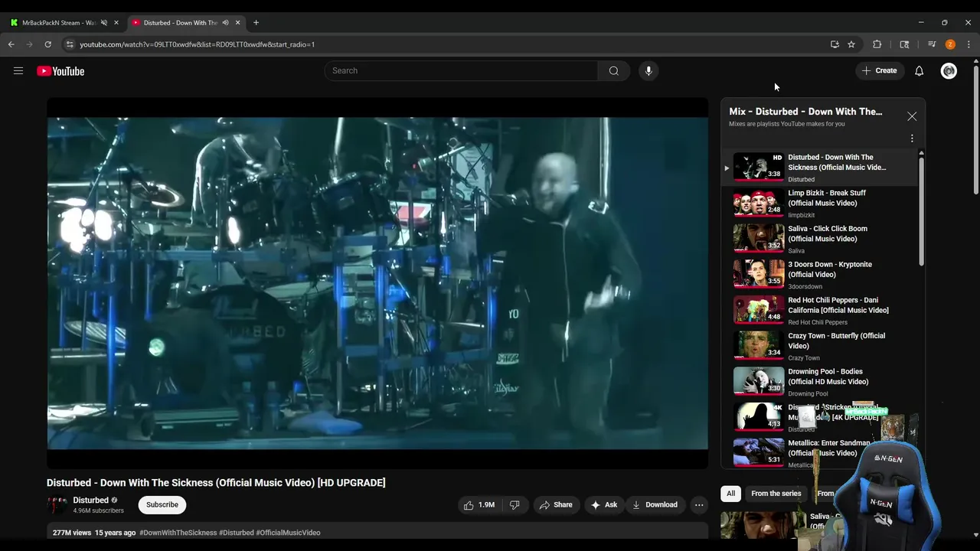
Task: Play Drowning Pool - Bodies from the mix
Action: click(820, 382)
